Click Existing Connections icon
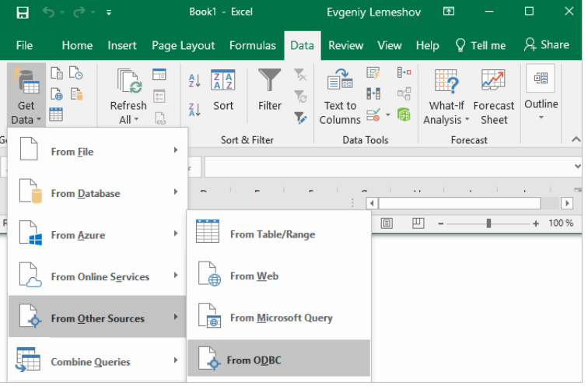 pos(76,94)
